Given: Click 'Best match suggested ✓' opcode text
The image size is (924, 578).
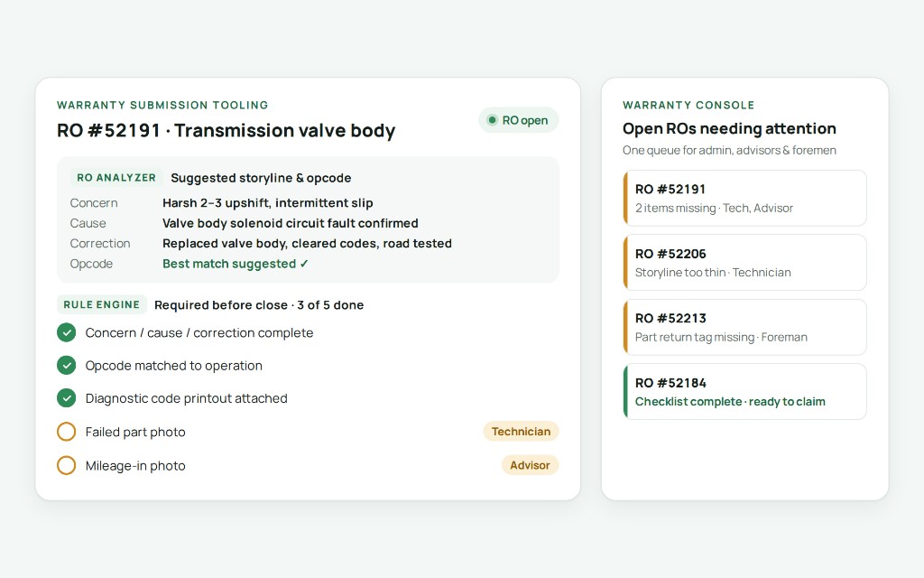Looking at the screenshot, I should [x=236, y=264].
